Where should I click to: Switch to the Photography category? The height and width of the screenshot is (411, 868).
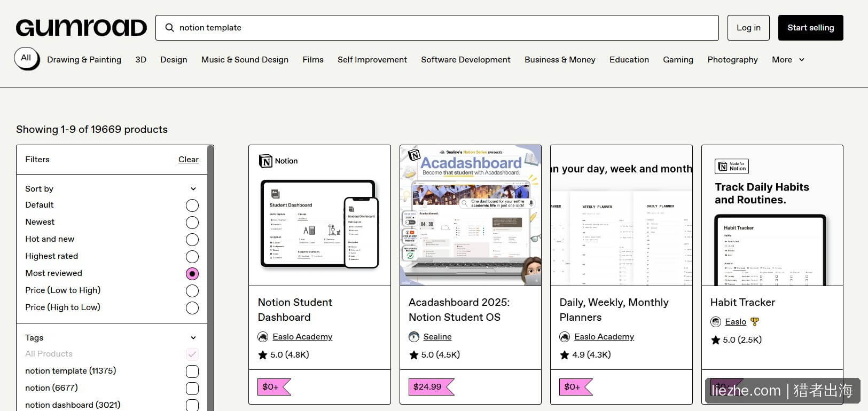click(x=733, y=60)
